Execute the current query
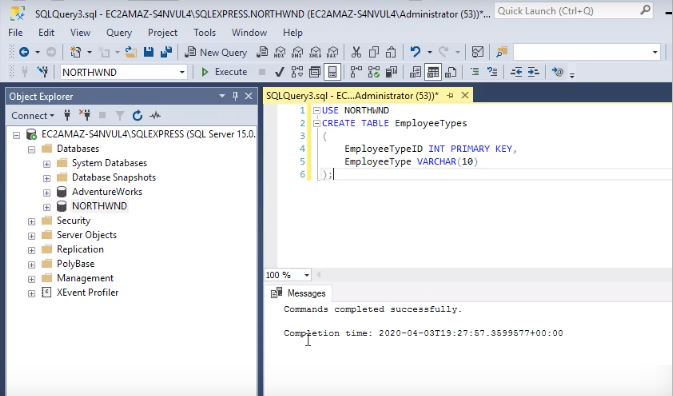673x396 pixels. (224, 72)
